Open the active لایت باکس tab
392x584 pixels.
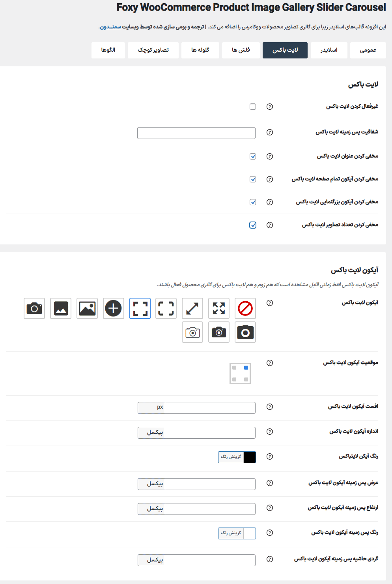pos(285,50)
